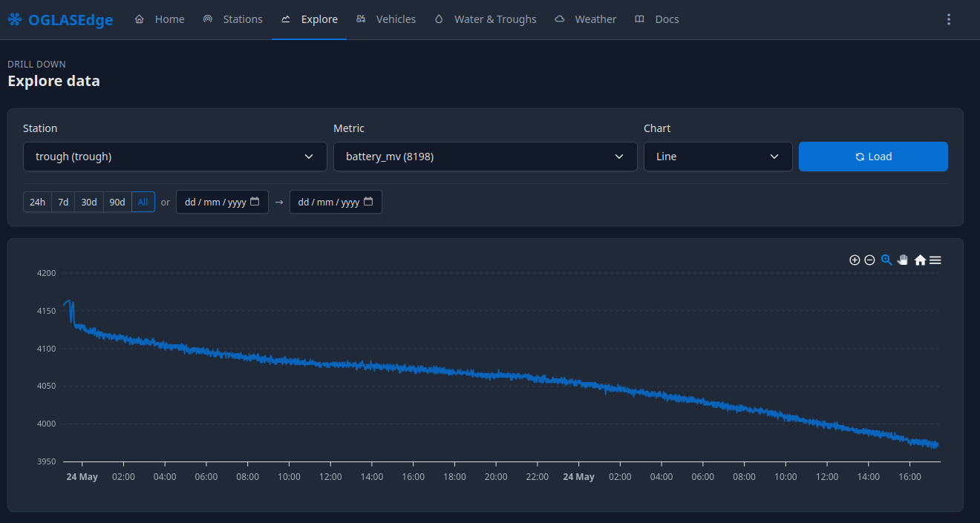Open calendar picker on start date field

[x=255, y=202]
